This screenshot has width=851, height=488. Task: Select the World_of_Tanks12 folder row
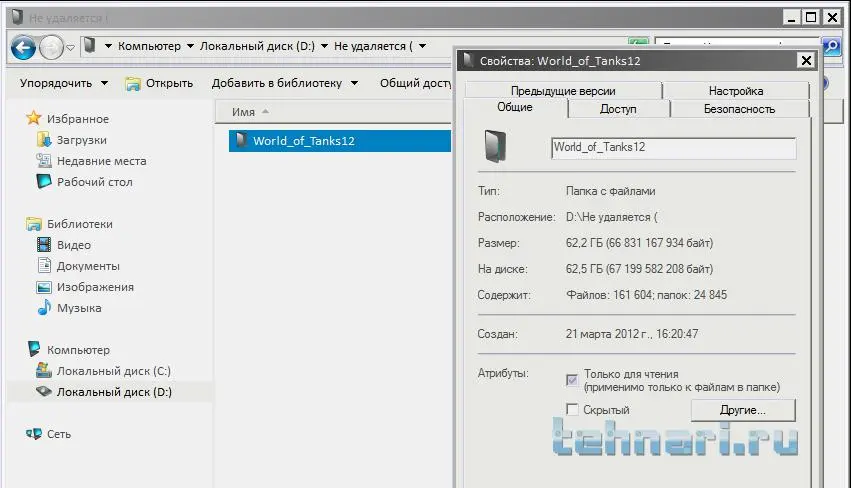pos(340,141)
